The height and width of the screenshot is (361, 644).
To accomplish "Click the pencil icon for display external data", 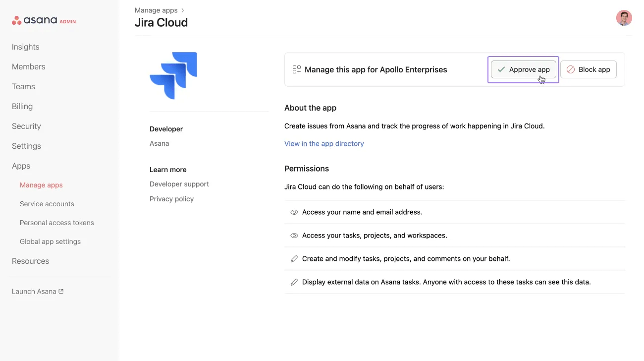I will pos(294,282).
